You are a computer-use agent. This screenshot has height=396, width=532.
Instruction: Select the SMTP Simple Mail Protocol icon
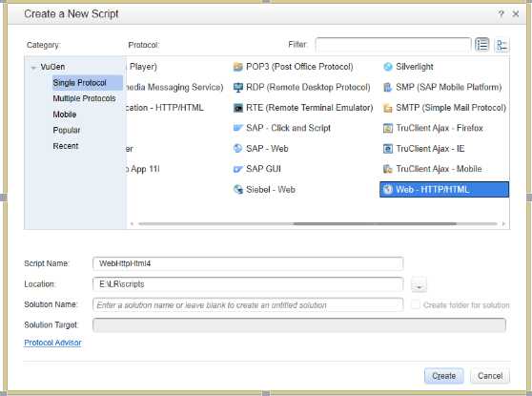(388, 108)
